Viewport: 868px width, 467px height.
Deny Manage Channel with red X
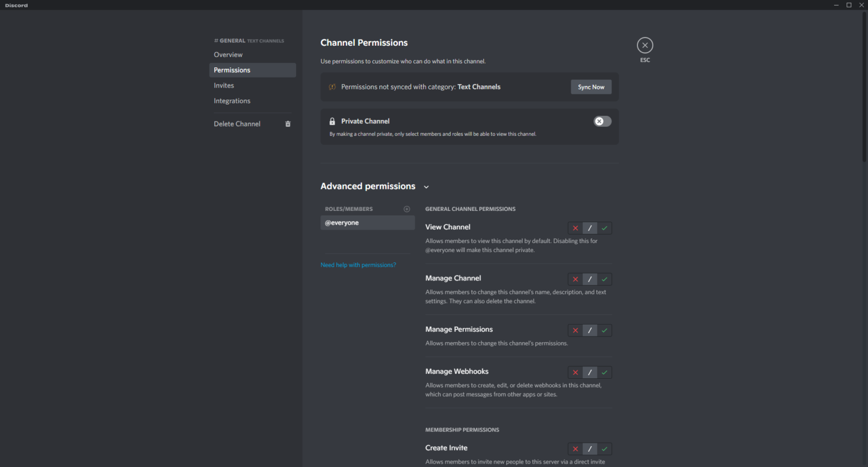pyautogui.click(x=575, y=279)
